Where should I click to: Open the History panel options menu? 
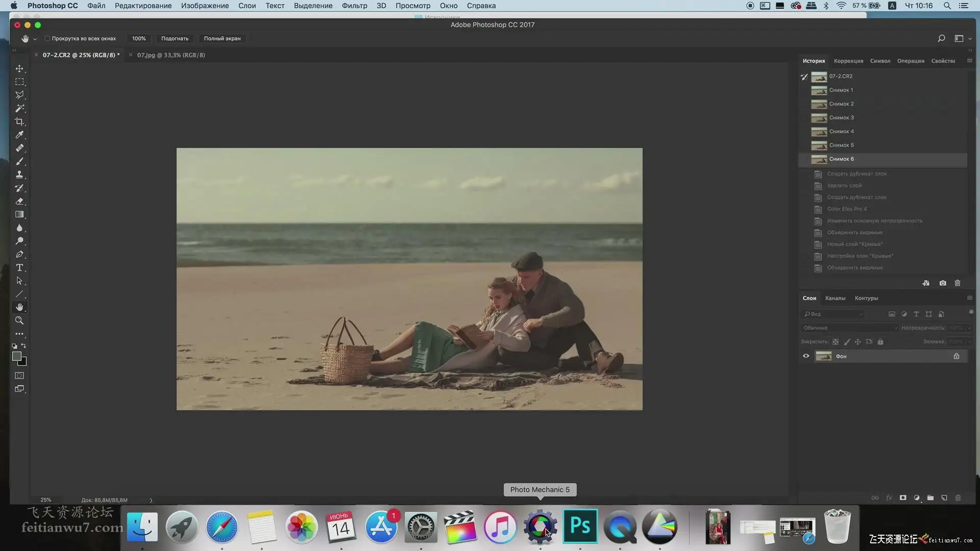pyautogui.click(x=969, y=61)
